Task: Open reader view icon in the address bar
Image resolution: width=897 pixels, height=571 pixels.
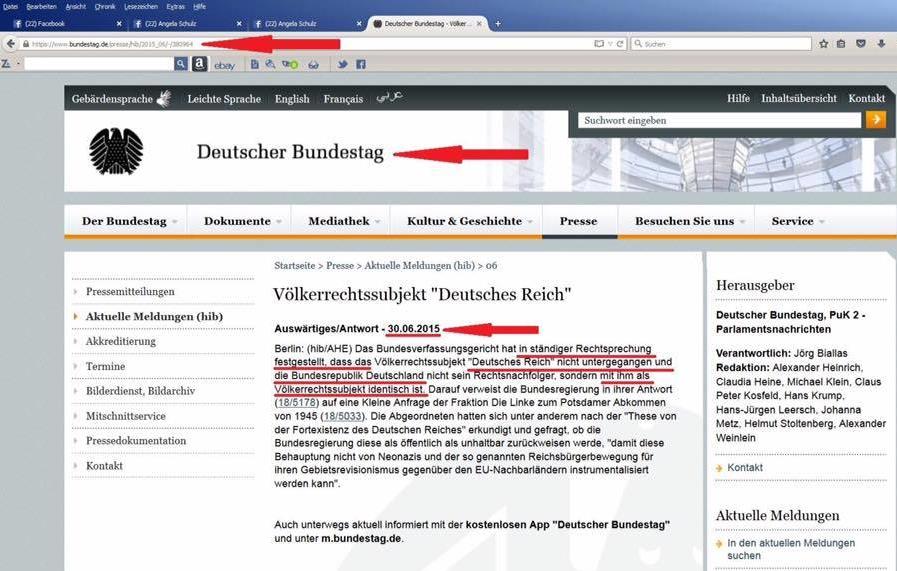Action: 599,43
